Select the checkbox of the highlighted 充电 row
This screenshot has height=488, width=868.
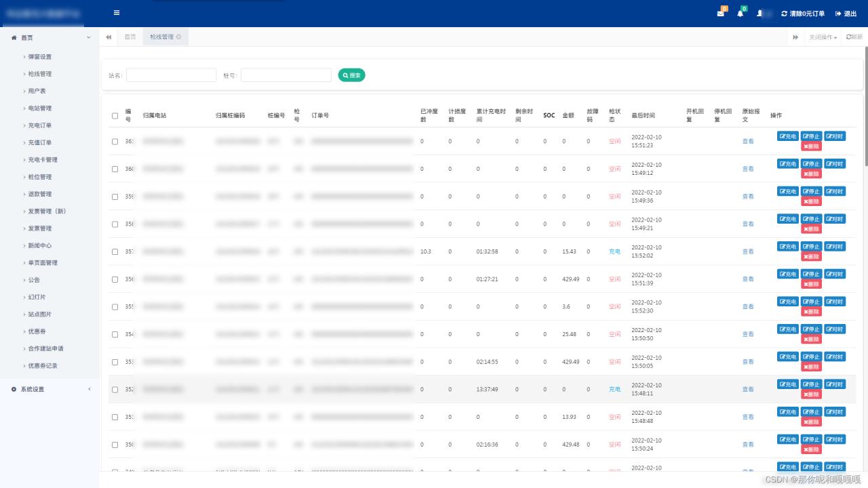click(x=115, y=389)
